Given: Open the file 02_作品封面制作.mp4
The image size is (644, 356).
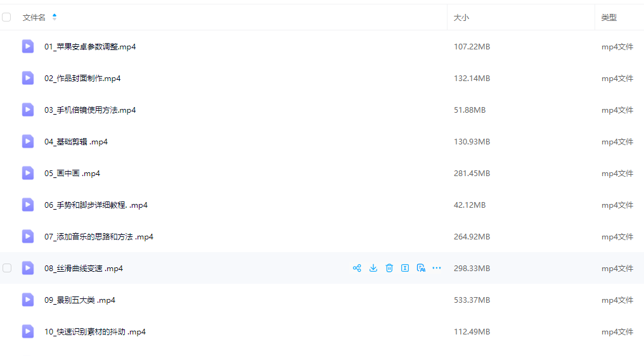Looking at the screenshot, I should pyautogui.click(x=82, y=79).
